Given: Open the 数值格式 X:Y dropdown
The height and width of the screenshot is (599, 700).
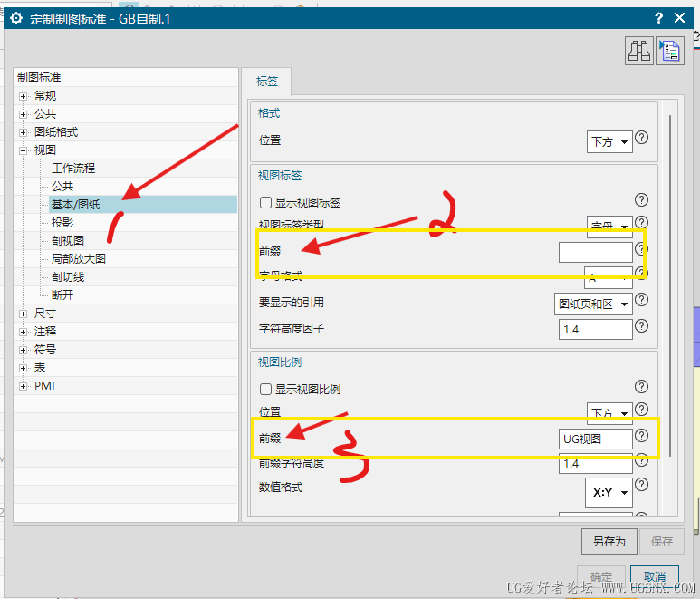Looking at the screenshot, I should pyautogui.click(x=609, y=493).
